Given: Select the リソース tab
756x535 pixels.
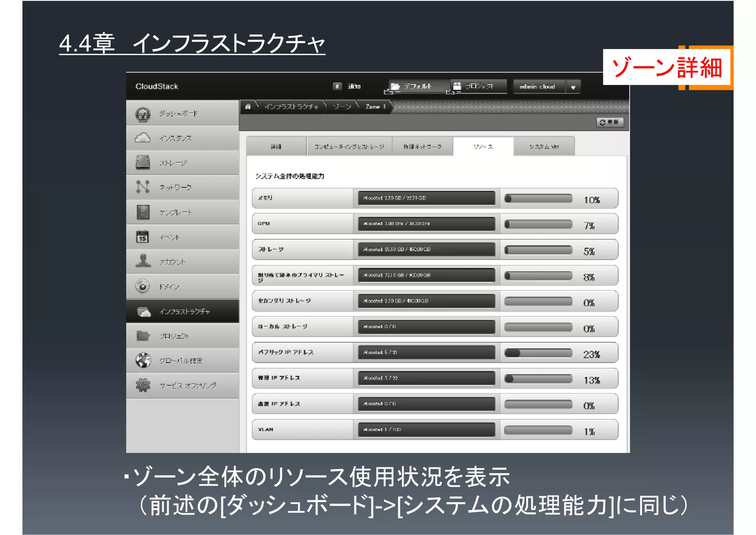Looking at the screenshot, I should click(483, 146).
